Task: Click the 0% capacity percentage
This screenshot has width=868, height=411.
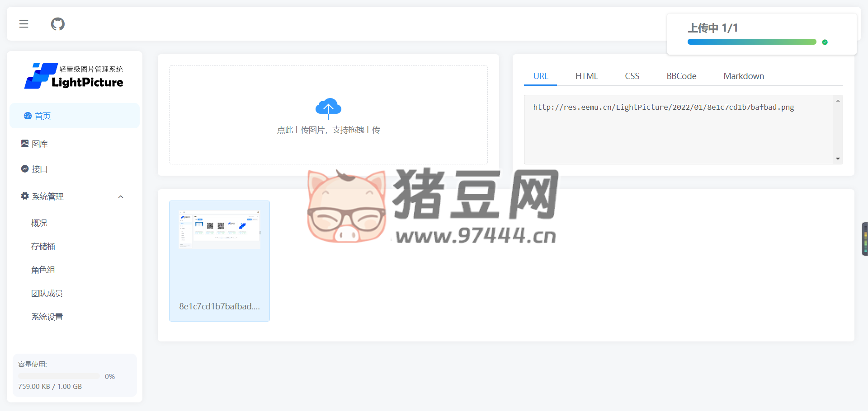Action: pos(110,376)
